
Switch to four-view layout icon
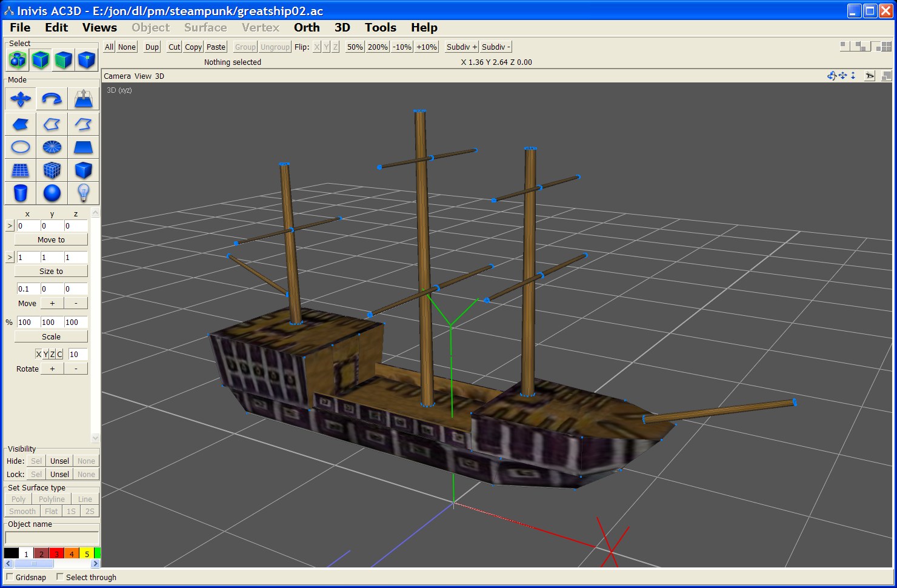point(885,47)
